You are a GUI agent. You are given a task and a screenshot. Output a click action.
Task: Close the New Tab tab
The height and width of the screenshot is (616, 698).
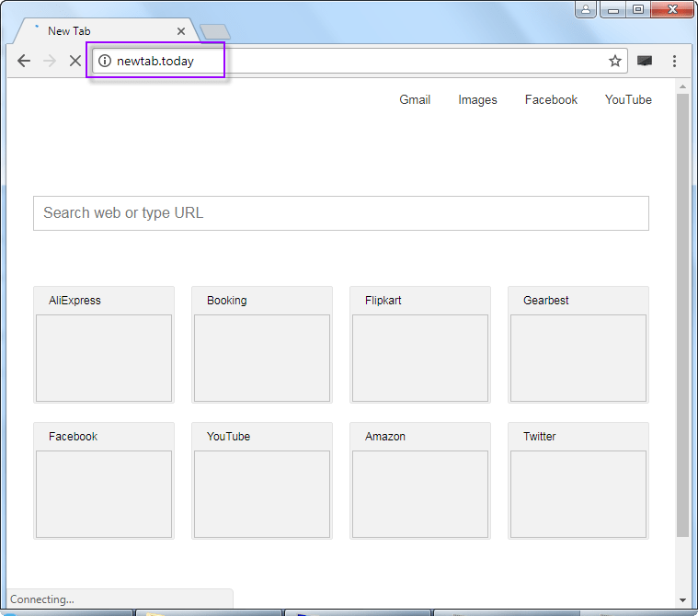pos(181,31)
